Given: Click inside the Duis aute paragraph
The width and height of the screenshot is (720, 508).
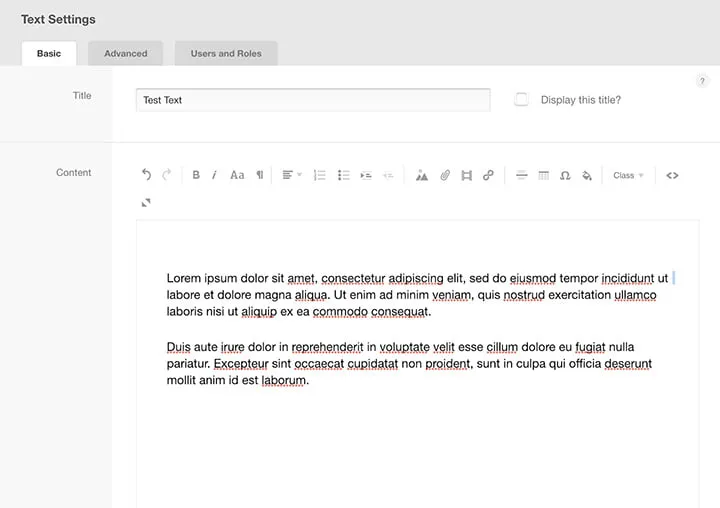Looking at the screenshot, I should (x=409, y=363).
